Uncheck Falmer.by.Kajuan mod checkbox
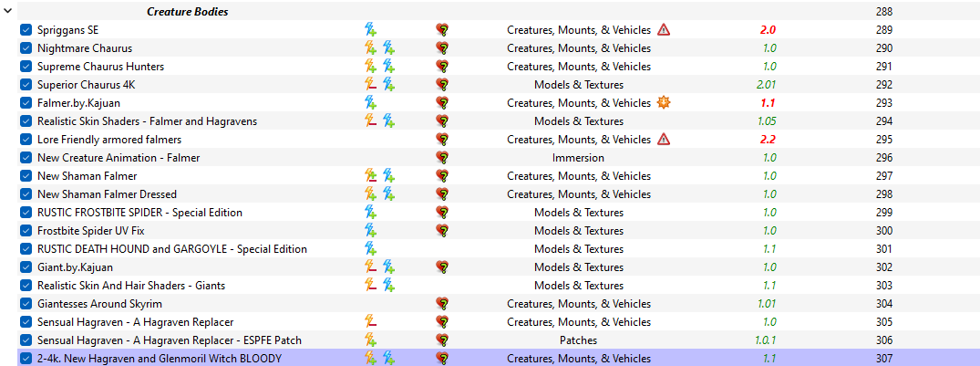The height and width of the screenshot is (366, 980). click(x=26, y=102)
